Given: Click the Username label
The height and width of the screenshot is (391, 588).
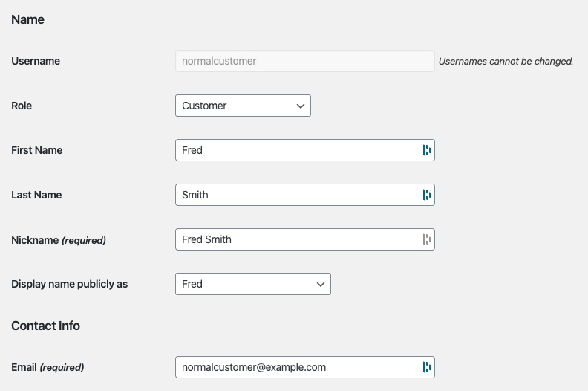Looking at the screenshot, I should coord(36,61).
